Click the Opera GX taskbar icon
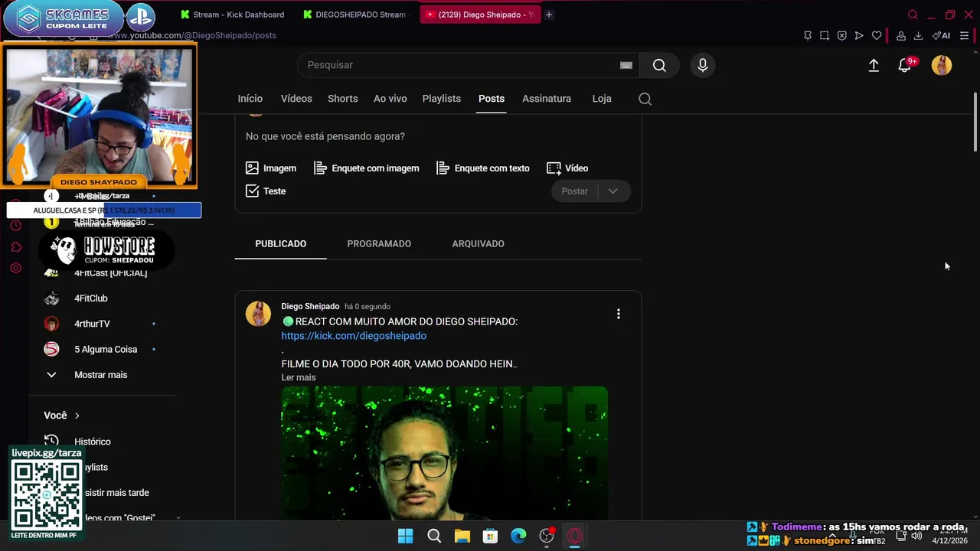Viewport: 980px width, 551px height. 575,536
